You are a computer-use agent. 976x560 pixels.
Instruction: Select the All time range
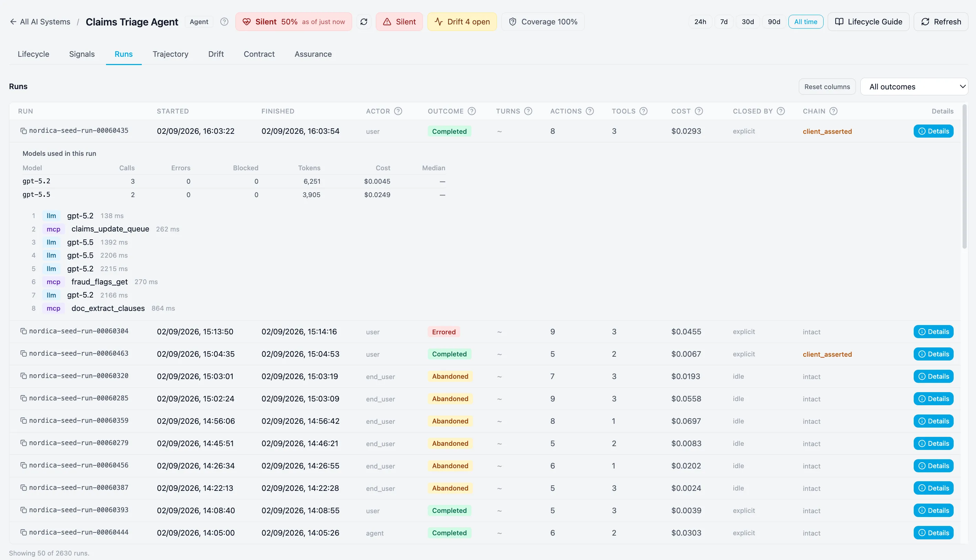[806, 22]
